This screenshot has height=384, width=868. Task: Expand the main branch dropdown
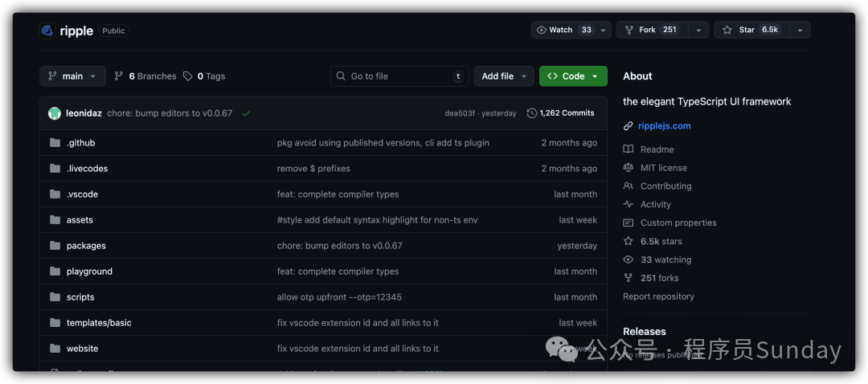tap(72, 76)
